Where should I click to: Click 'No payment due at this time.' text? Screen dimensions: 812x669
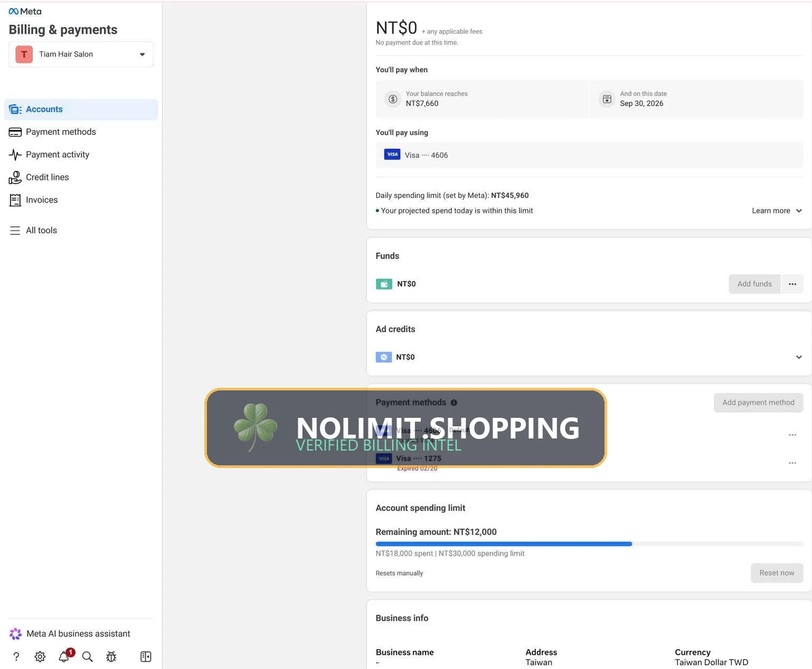click(x=417, y=43)
